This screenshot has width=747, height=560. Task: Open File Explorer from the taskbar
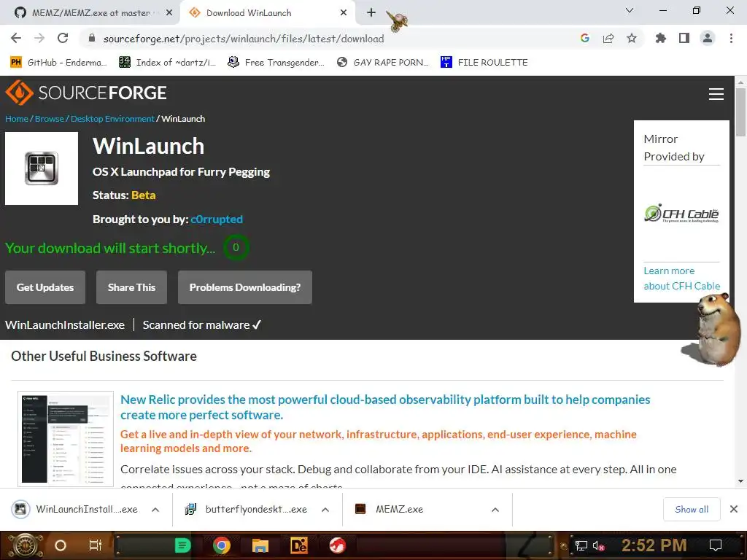260,545
